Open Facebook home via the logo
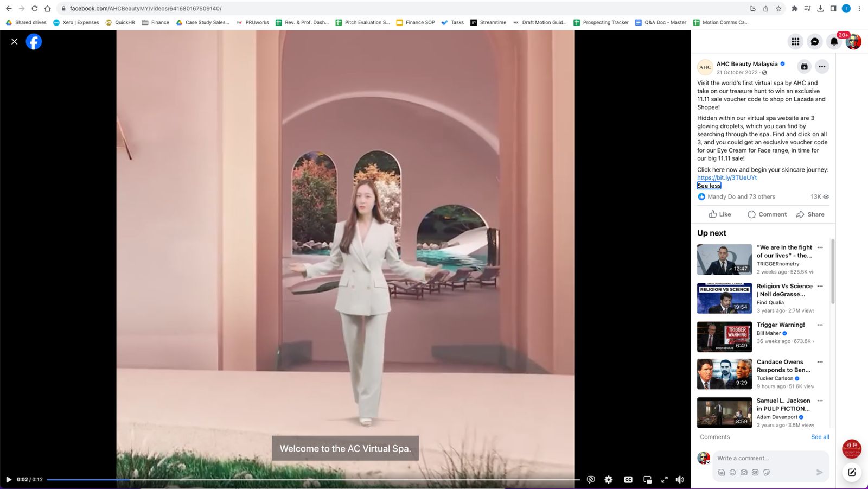This screenshot has width=868, height=489. [34, 42]
